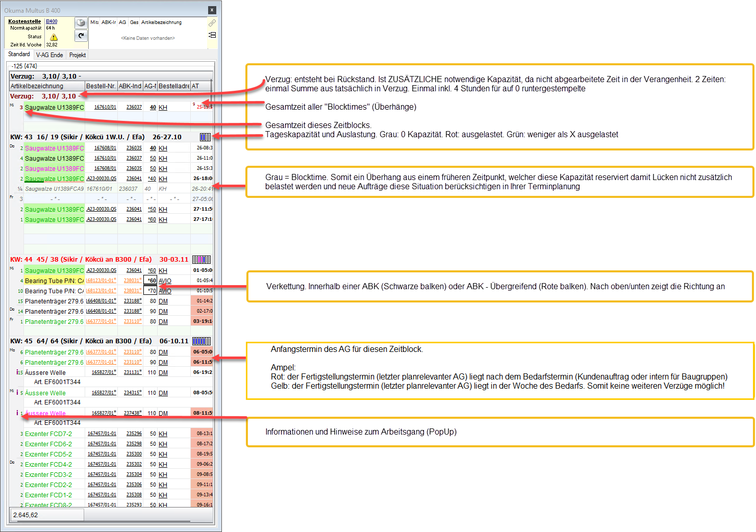The image size is (756, 532).
Task: Open the V-AG Ende tab
Action: [49, 55]
